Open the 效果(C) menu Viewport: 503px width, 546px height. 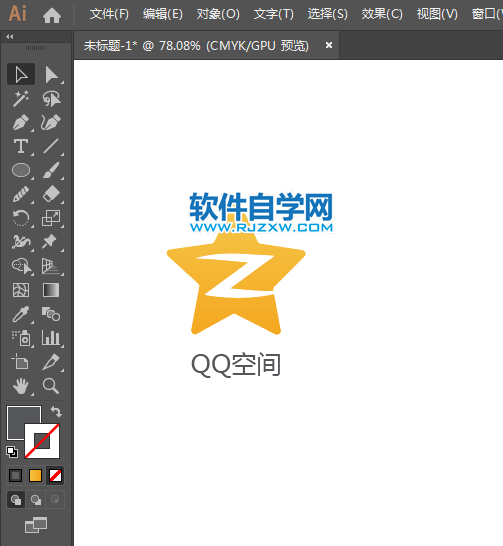pos(382,14)
